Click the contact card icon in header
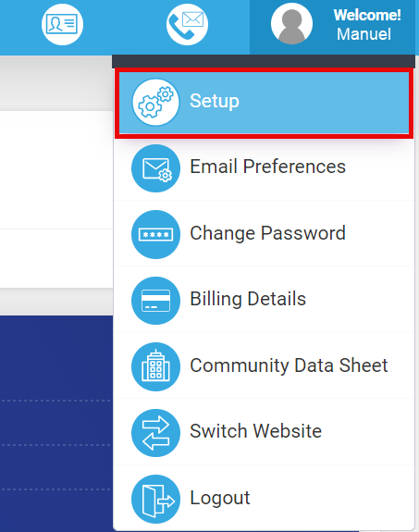The image size is (419, 532). [62, 24]
